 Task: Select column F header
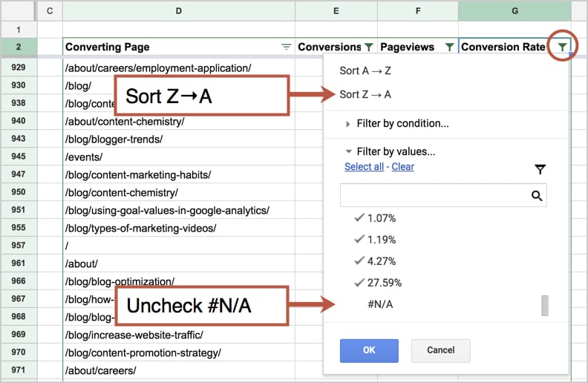click(x=418, y=11)
